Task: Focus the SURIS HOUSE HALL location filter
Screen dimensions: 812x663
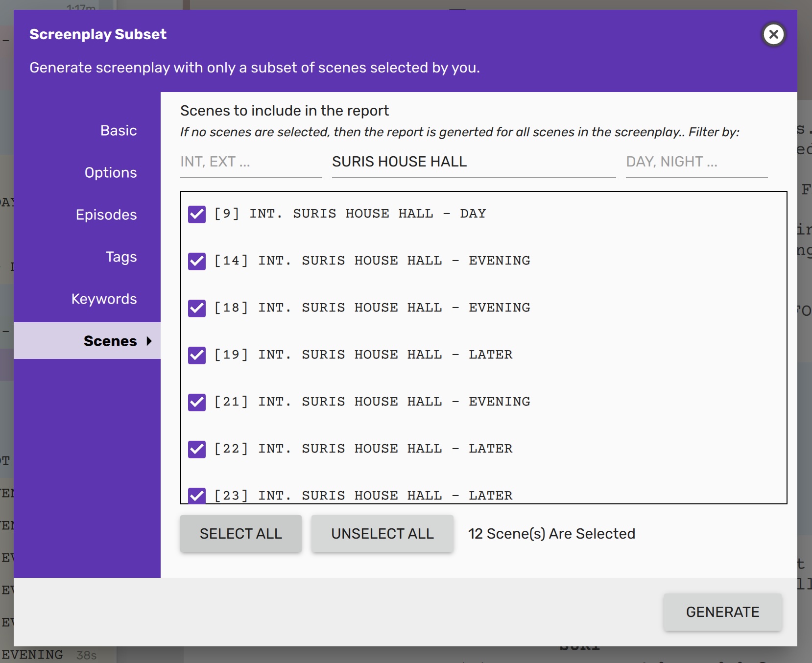Action: (473, 162)
